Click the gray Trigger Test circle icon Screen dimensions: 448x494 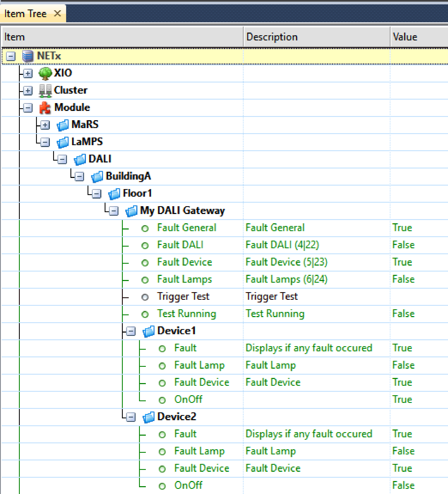145,297
